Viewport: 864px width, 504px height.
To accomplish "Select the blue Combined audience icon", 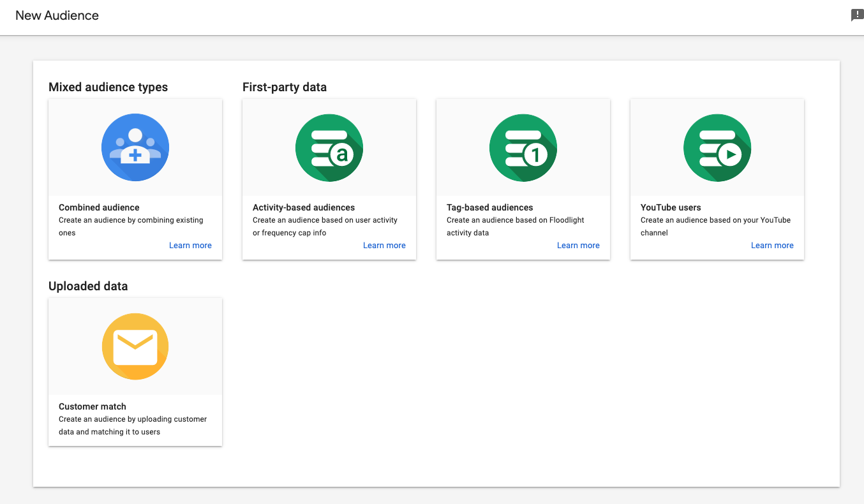I will coord(135,147).
